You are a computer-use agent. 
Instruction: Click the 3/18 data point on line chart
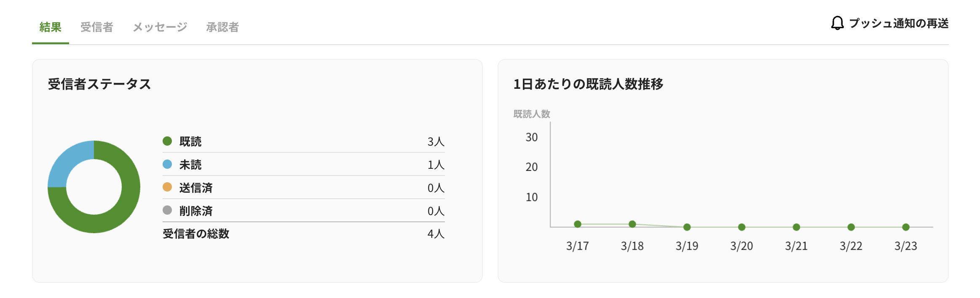(x=632, y=224)
